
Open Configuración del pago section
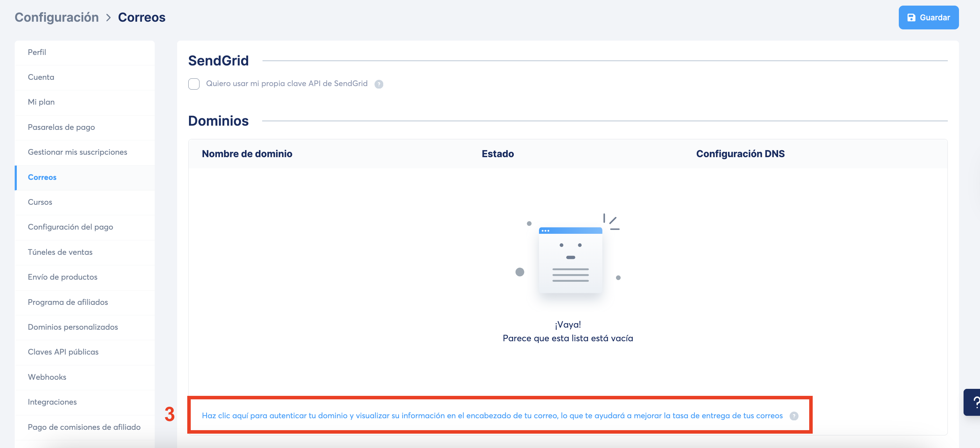tap(70, 227)
